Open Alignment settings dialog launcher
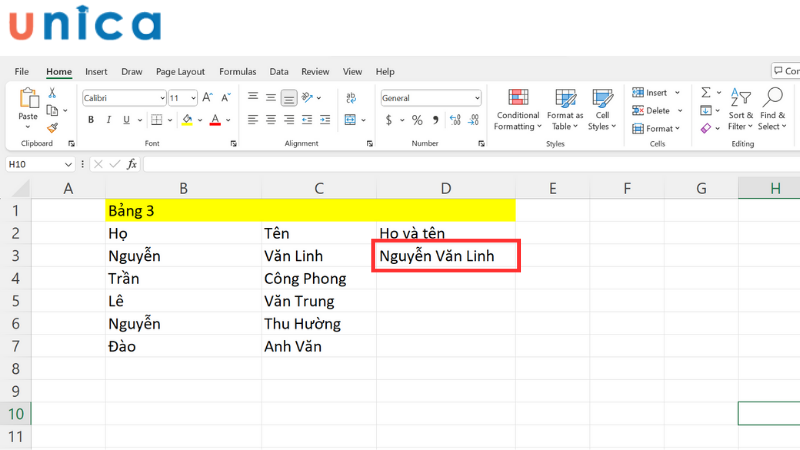800x450 pixels. 369,144
